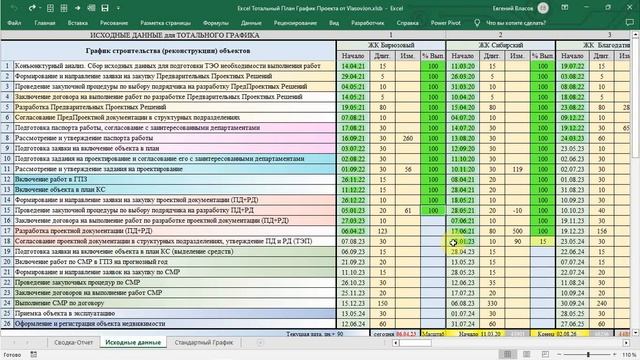Click the Redo arrow in quick access toolbar
The width and height of the screenshot is (640, 360).
tap(31, 8)
